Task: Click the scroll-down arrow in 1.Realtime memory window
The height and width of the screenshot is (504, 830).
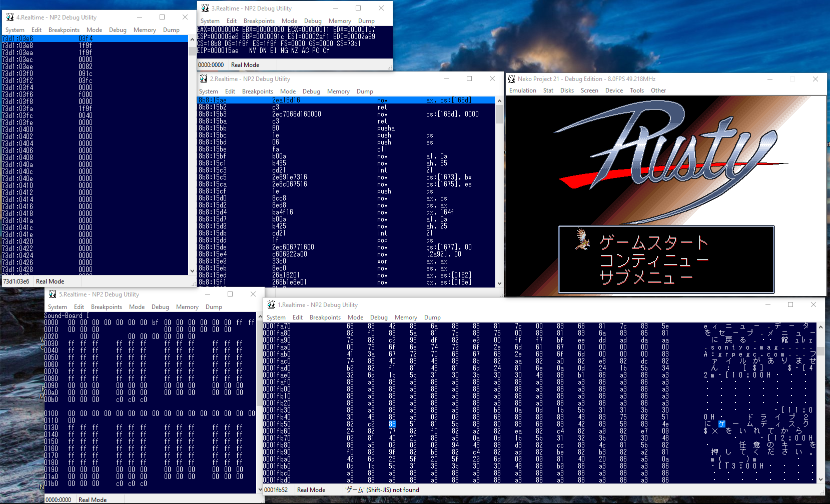Action: coord(820,479)
